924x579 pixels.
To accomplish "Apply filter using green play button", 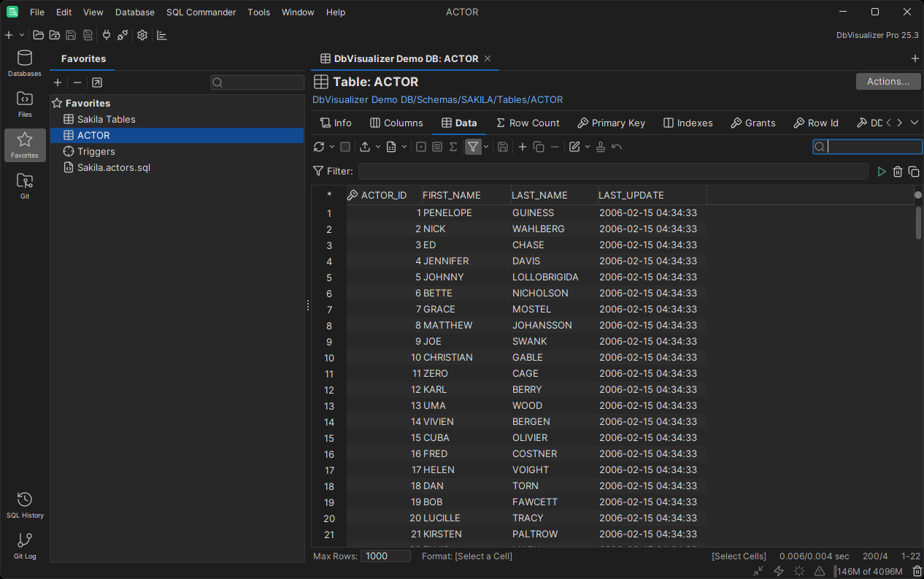I will tap(882, 171).
